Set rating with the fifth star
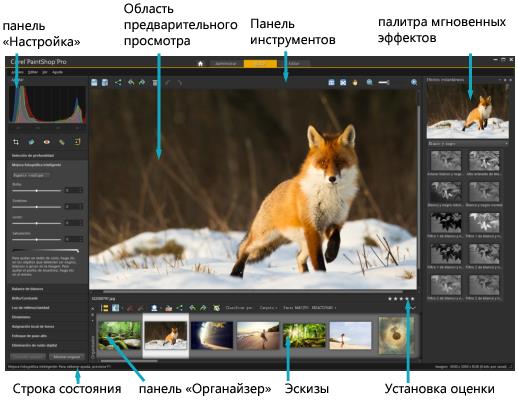The image size is (518, 409). [x=413, y=299]
